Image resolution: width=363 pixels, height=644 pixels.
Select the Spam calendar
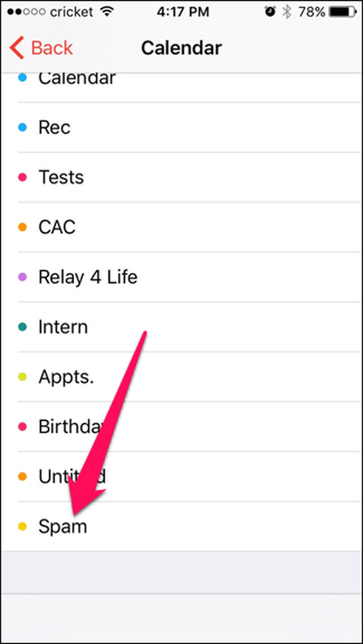click(190, 526)
